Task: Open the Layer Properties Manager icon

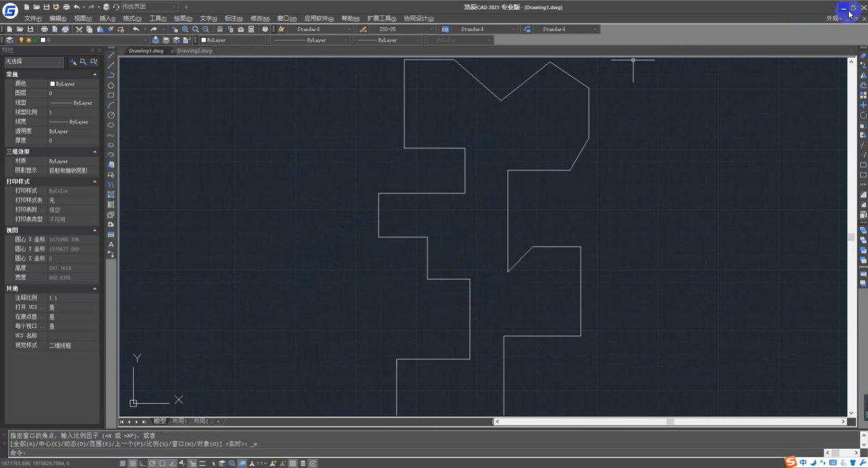Action: pyautogui.click(x=10, y=40)
